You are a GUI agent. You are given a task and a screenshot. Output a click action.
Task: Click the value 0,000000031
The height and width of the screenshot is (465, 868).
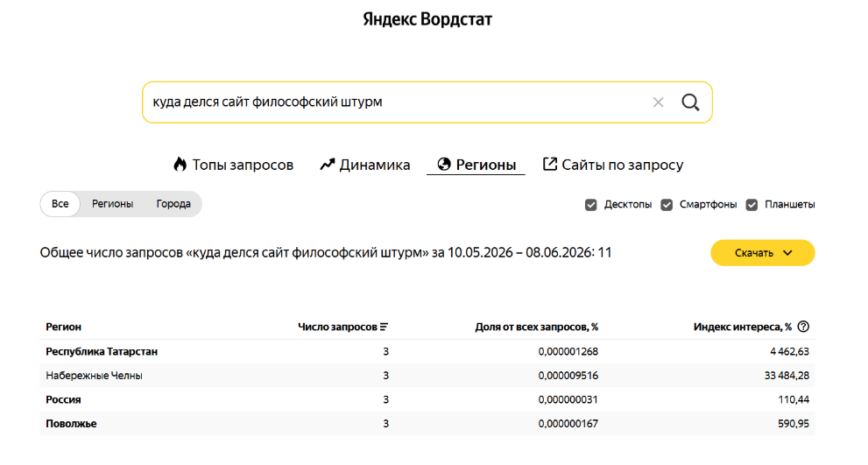coord(568,399)
